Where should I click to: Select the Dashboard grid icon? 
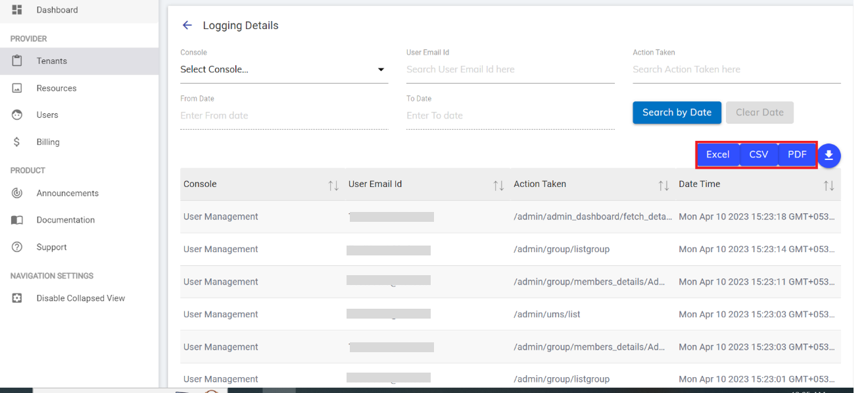coord(16,10)
